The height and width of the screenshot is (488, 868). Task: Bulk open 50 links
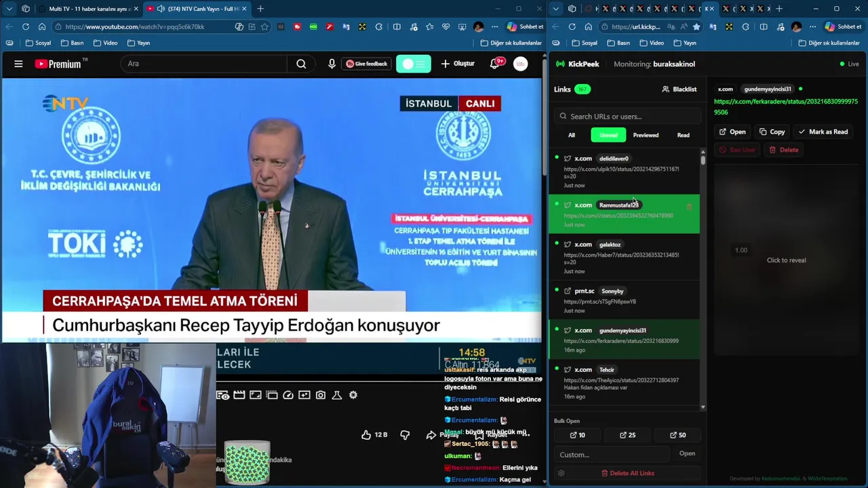678,435
